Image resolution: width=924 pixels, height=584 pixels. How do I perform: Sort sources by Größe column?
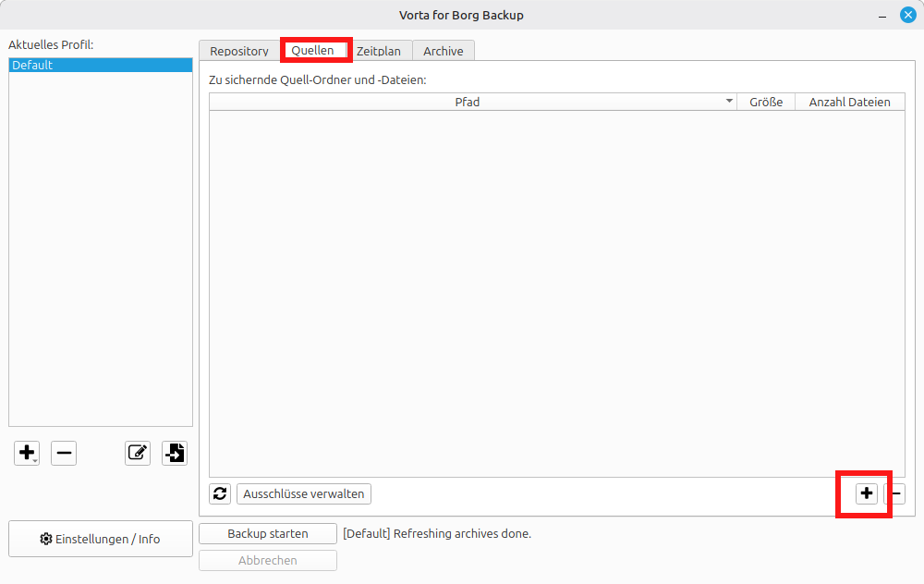click(766, 102)
